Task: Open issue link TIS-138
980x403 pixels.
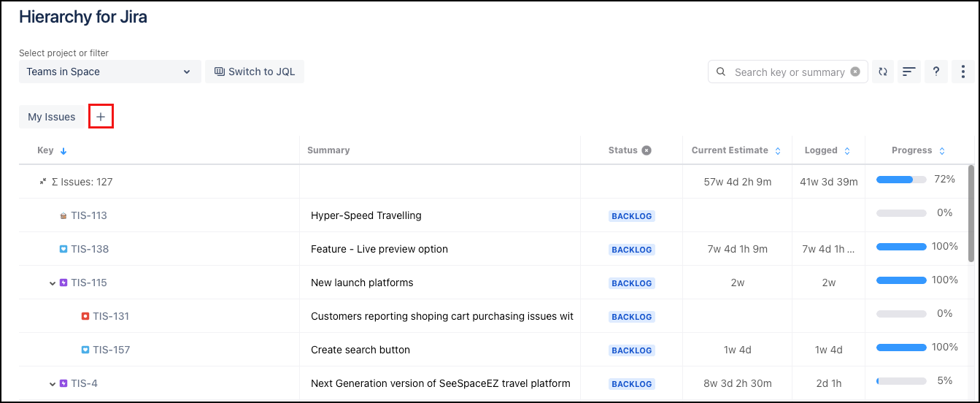Action: click(x=90, y=249)
